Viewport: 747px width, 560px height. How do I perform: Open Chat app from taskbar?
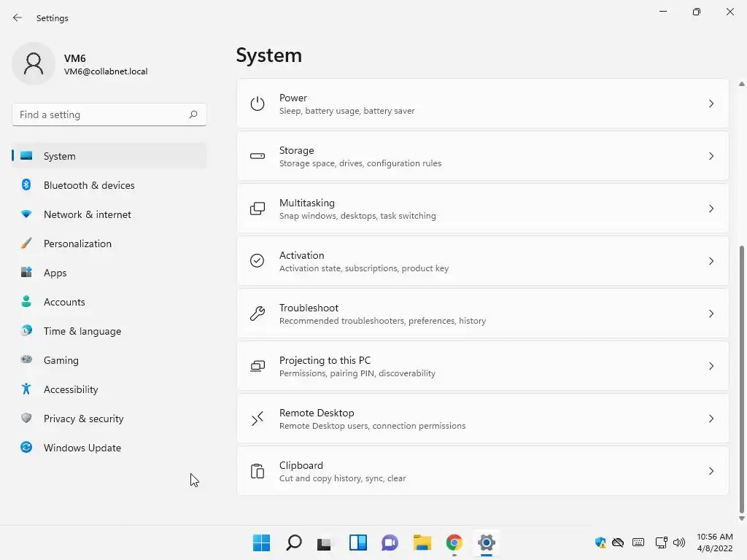[390, 542]
